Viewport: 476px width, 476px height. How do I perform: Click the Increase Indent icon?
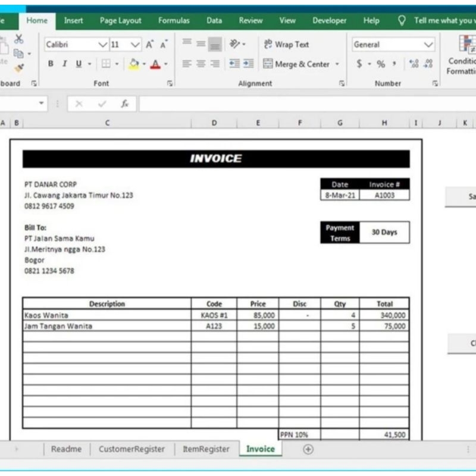(248, 64)
